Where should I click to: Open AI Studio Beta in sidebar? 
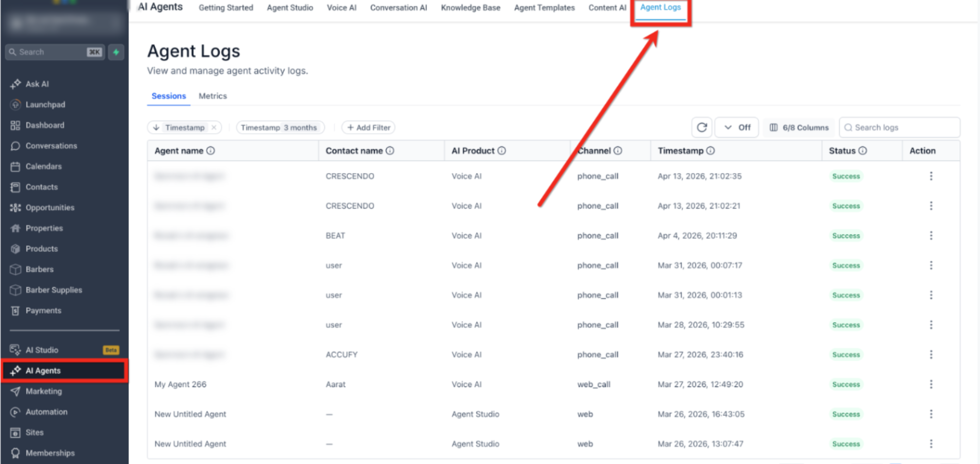[x=64, y=350]
